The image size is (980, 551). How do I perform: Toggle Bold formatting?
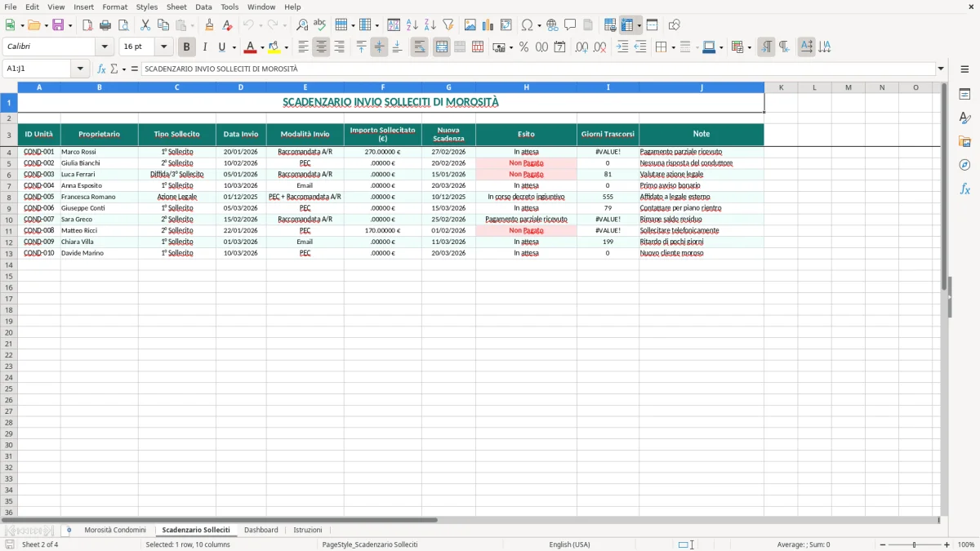pos(187,47)
